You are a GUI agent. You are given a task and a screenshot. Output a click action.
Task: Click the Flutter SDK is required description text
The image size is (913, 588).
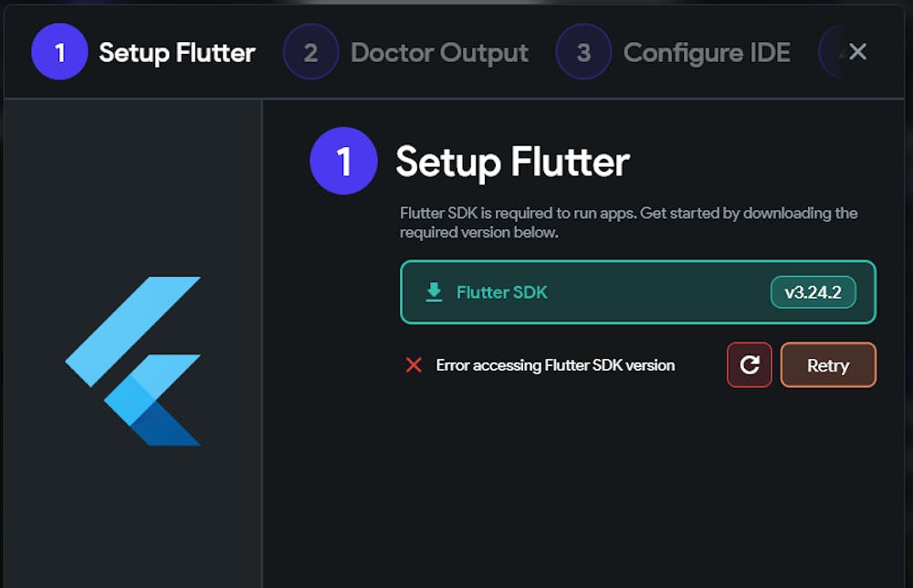628,223
